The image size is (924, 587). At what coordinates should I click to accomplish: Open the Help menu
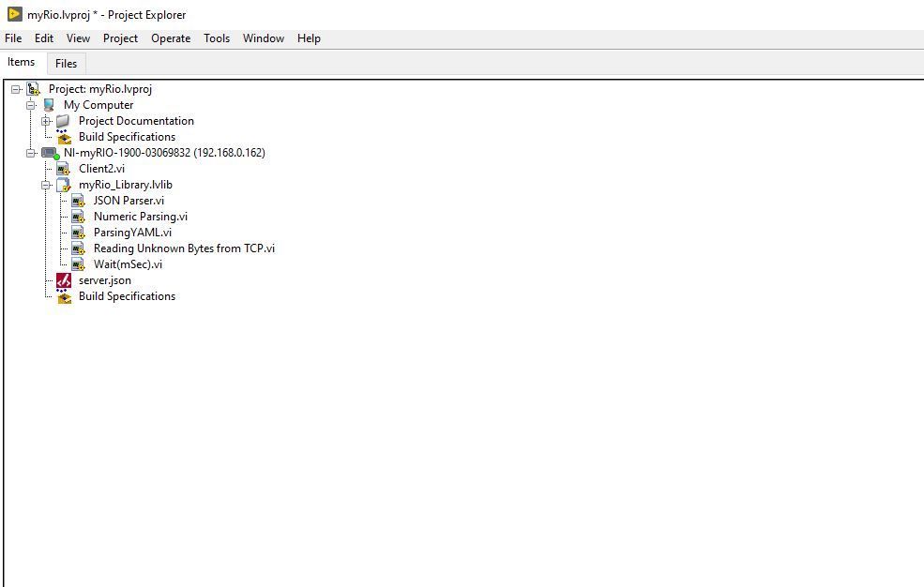[x=309, y=38]
